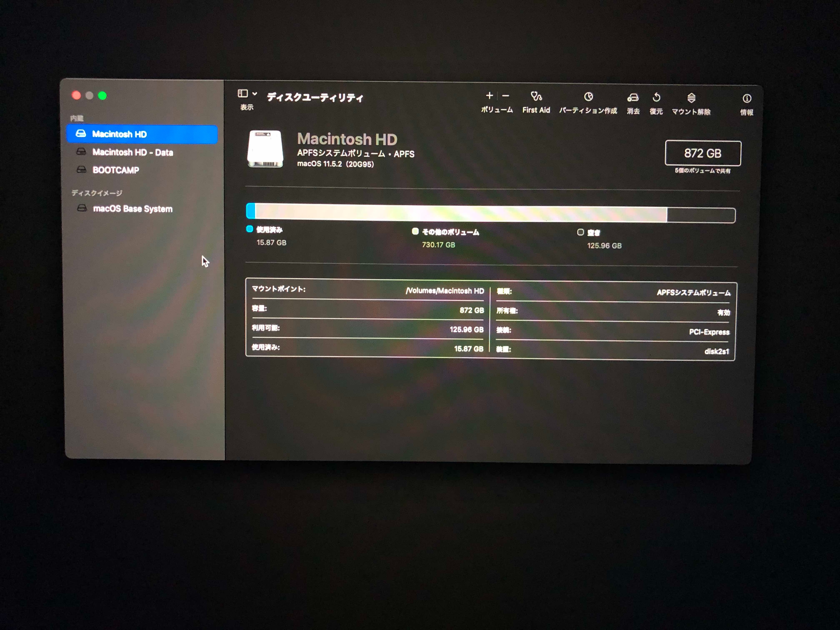Viewport: 840px width, 630px height.
Task: Select Macintosh HD - Data volume
Action: [x=132, y=152]
